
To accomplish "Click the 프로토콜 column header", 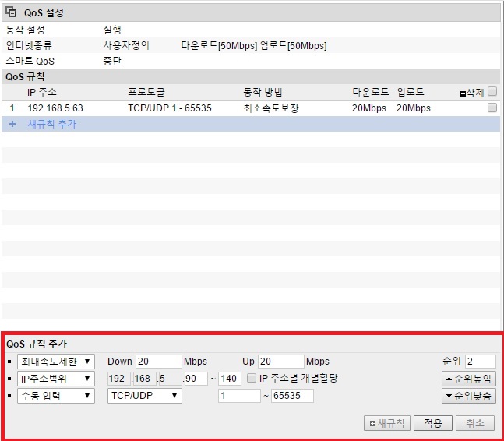I will point(146,92).
